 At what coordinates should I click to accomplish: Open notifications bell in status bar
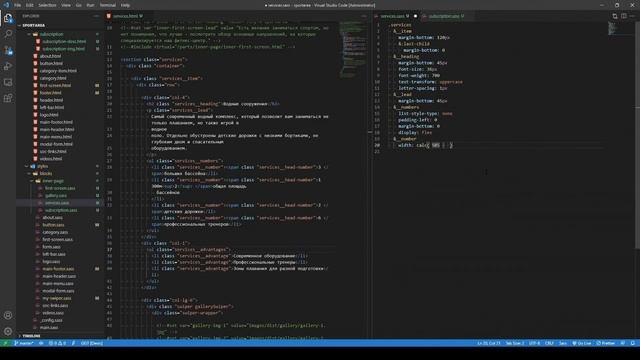(x=632, y=343)
